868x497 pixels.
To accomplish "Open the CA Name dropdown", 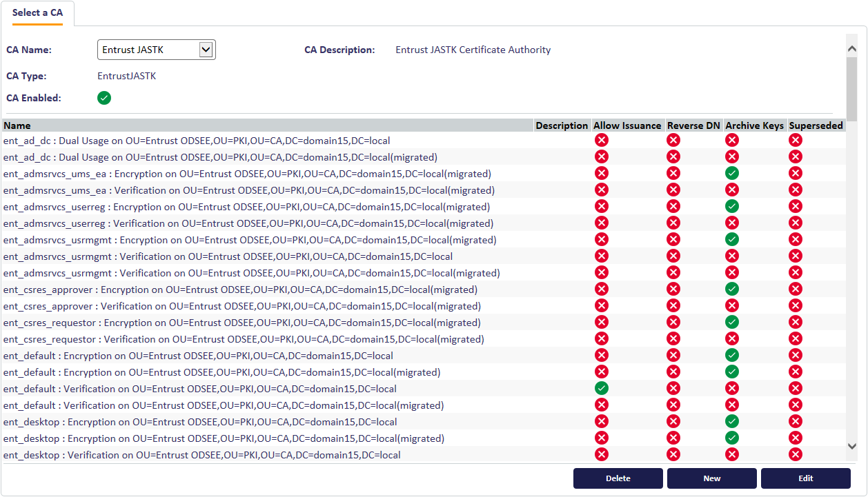I will click(157, 50).
